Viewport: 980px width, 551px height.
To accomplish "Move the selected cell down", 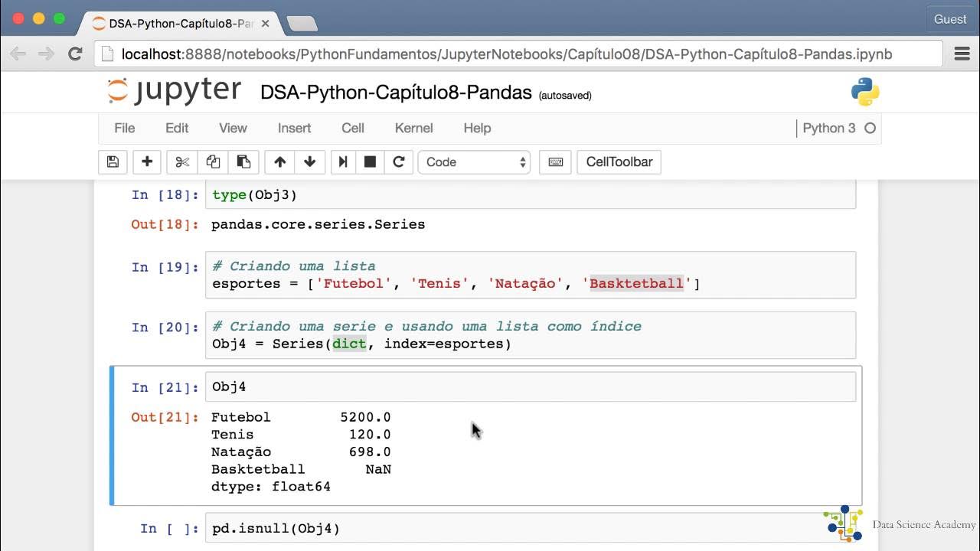I will 310,162.
